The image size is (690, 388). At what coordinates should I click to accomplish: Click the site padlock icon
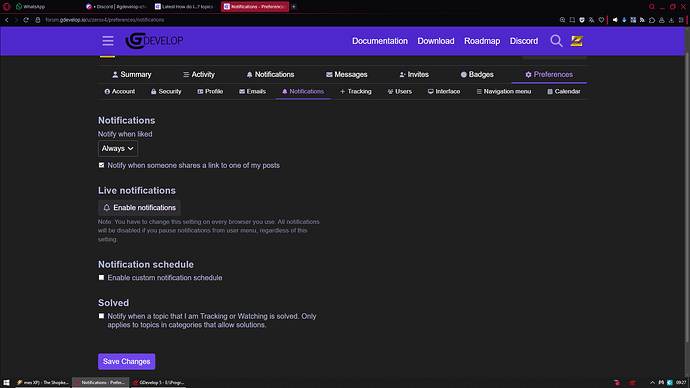[x=38, y=20]
